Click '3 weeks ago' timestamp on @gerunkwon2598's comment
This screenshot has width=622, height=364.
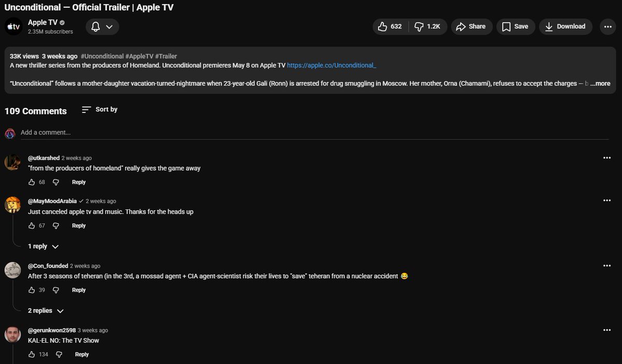pyautogui.click(x=93, y=330)
